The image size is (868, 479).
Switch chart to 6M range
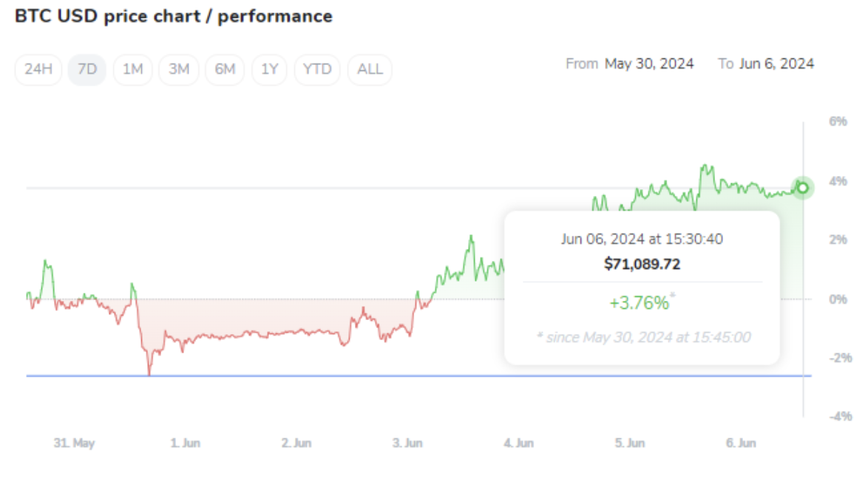coord(225,69)
